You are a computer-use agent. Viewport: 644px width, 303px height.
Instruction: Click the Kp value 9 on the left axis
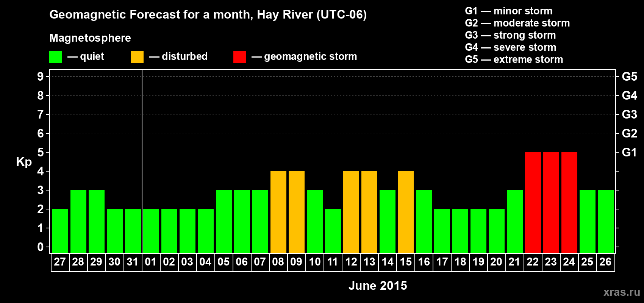pyautogui.click(x=41, y=77)
